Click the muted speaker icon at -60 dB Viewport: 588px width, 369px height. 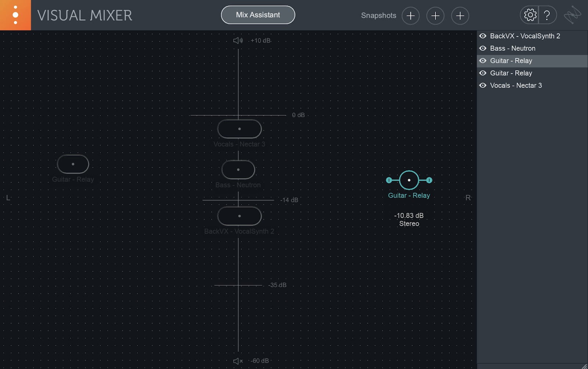click(238, 361)
